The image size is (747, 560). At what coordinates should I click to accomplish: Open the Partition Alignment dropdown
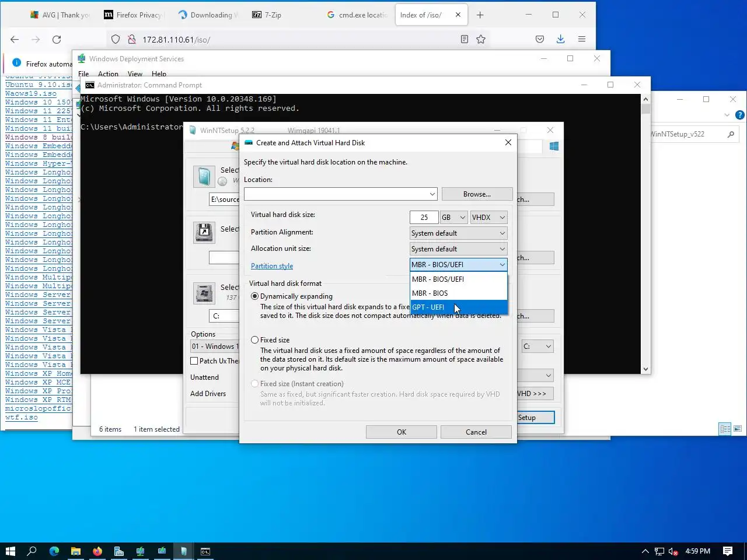459,233
